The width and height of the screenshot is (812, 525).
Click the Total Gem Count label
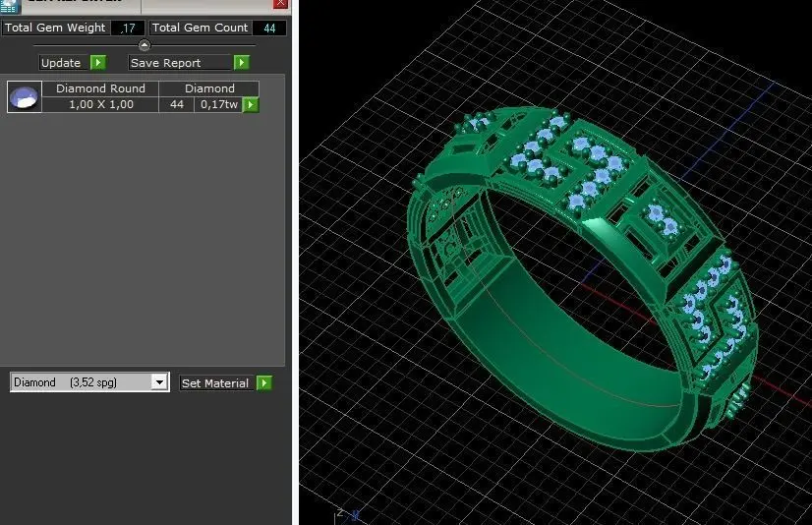[200, 28]
